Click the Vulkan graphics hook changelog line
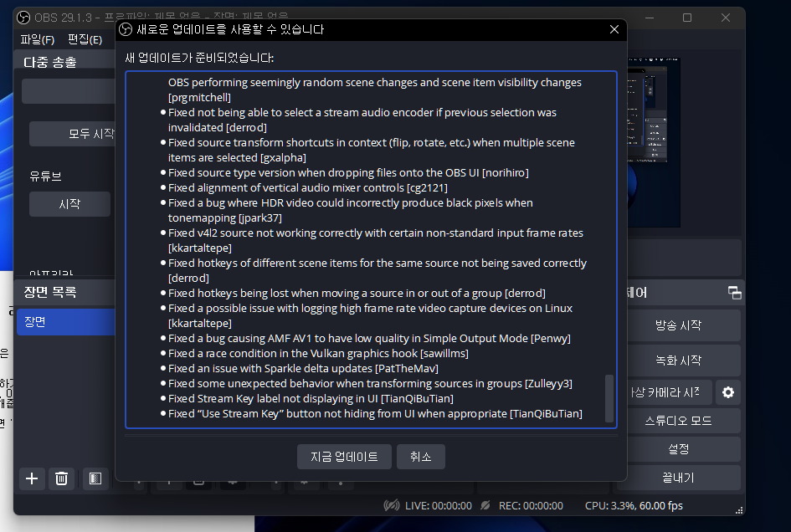 coord(318,354)
